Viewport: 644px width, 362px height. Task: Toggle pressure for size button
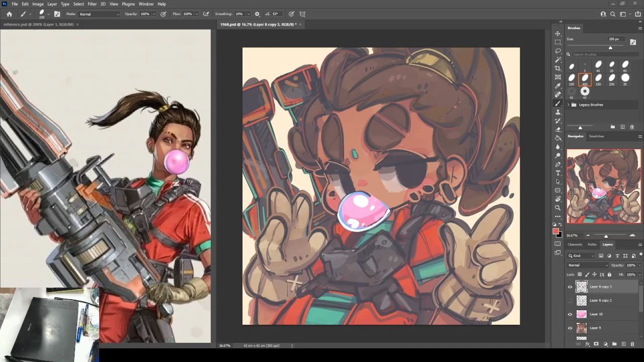click(x=291, y=14)
